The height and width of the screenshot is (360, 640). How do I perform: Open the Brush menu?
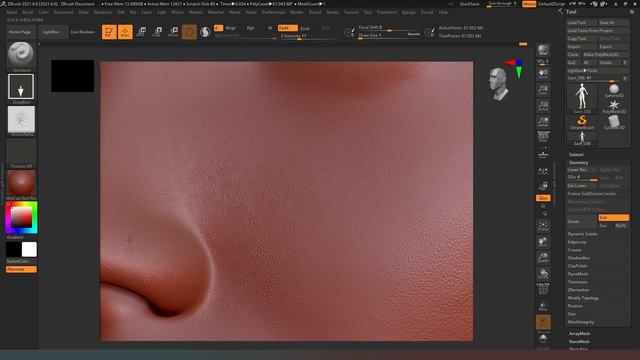(28, 12)
